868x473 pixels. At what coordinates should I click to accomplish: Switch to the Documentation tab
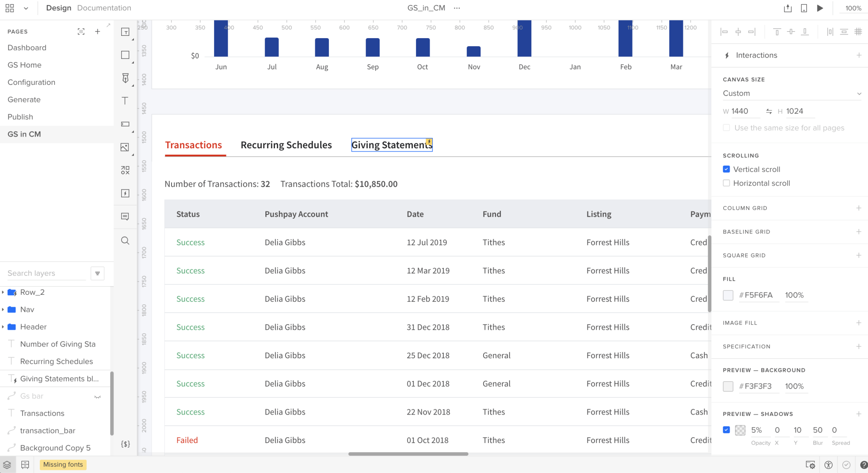coord(104,8)
